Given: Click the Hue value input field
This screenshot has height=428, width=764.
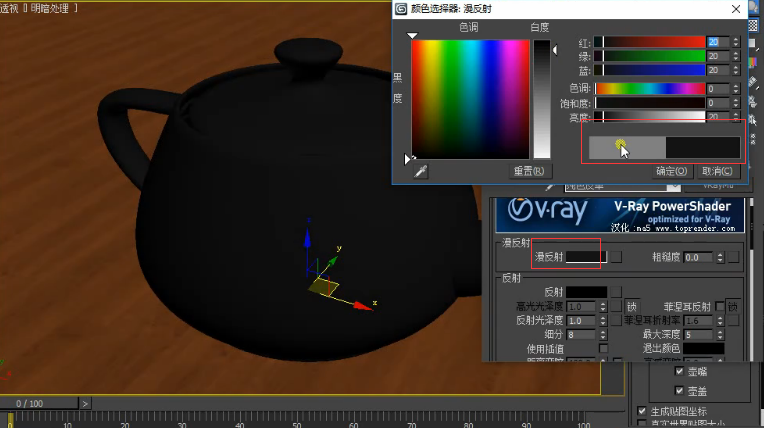Looking at the screenshot, I should click(x=719, y=89).
